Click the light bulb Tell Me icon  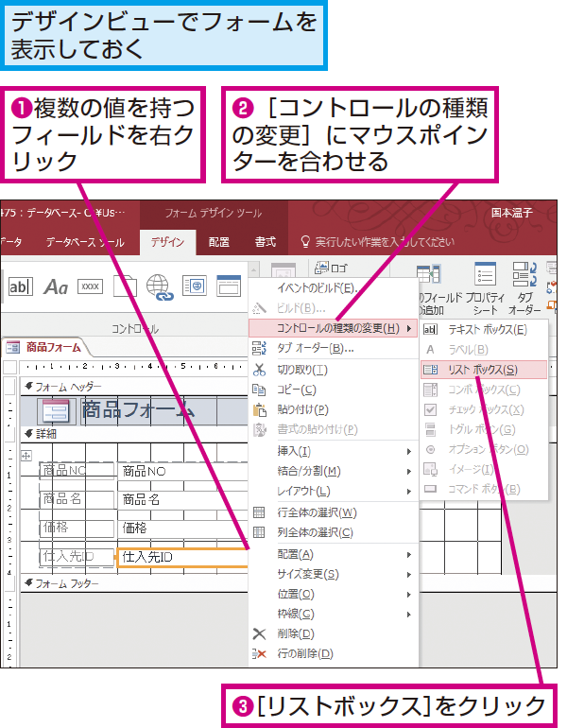tap(305, 241)
